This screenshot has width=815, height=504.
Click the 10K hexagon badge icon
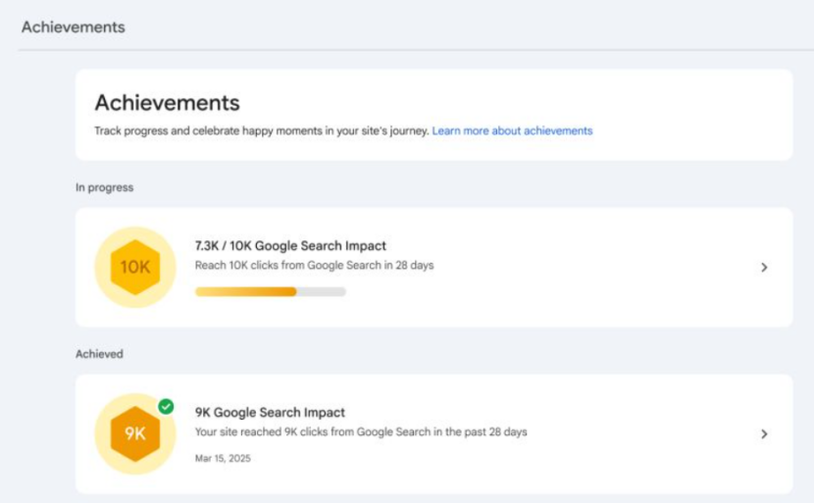pyautogui.click(x=134, y=267)
